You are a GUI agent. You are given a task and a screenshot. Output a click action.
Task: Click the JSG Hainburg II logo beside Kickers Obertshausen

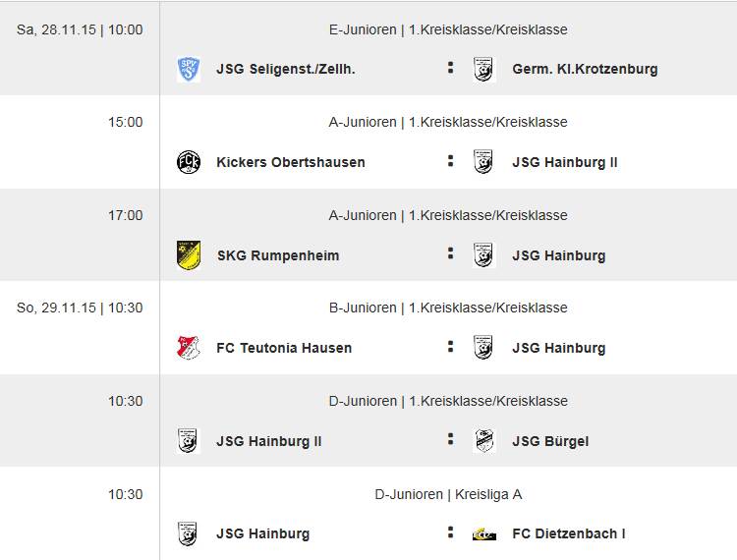[483, 162]
